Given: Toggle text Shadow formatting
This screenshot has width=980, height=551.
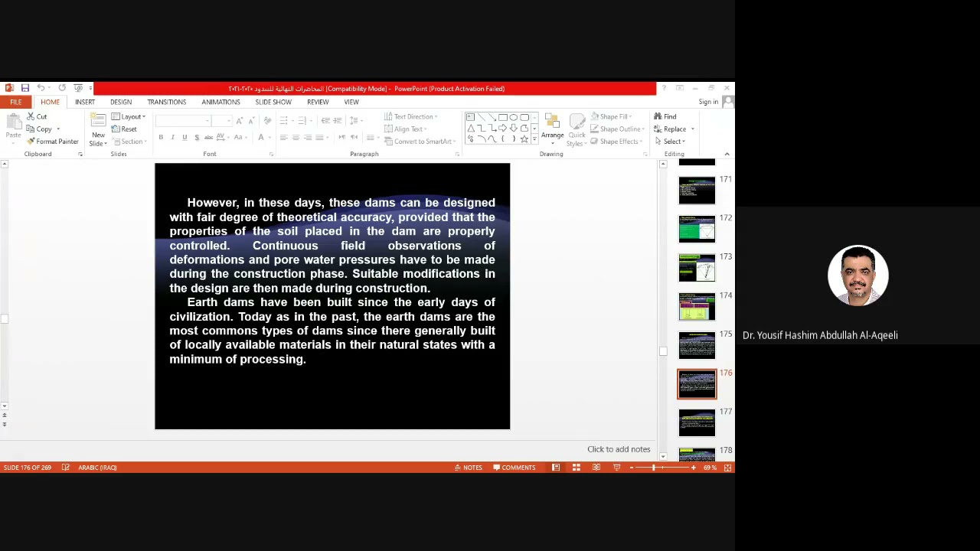Looking at the screenshot, I should coord(197,138).
